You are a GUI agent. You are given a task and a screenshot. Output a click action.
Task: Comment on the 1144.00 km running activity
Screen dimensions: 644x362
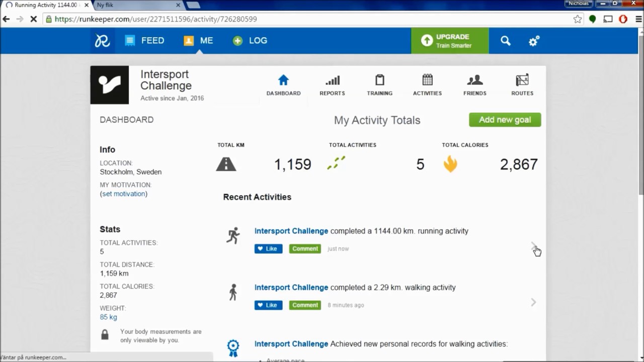(x=305, y=249)
